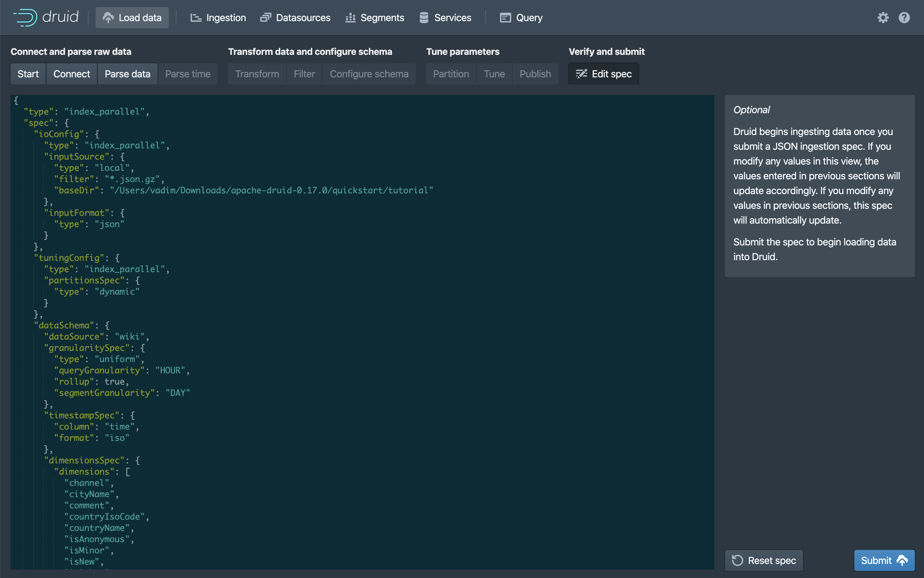This screenshot has height=578, width=924.
Task: Open the help question mark menu
Action: tap(904, 18)
